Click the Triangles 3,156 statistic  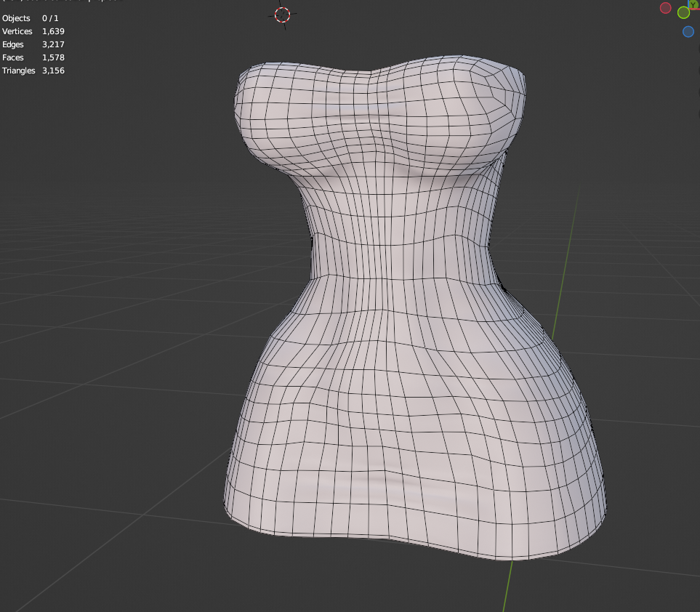click(x=33, y=71)
